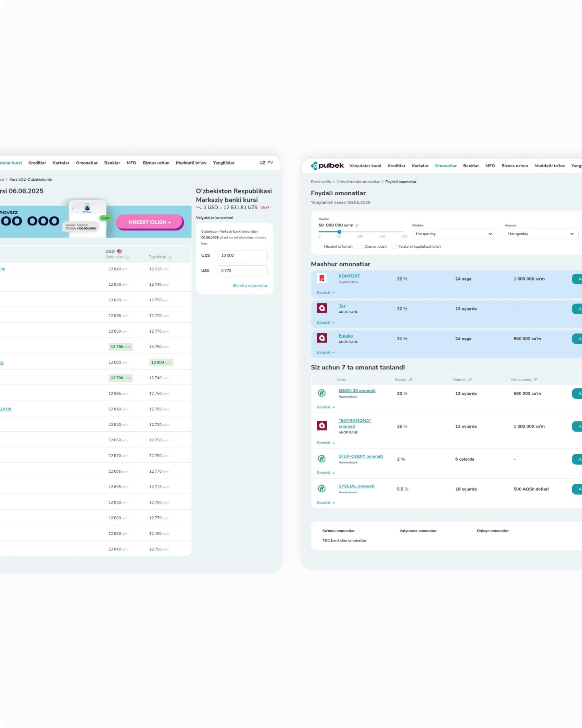Open the KOMFORT deposit link
The width and height of the screenshot is (582, 728).
tap(349, 276)
